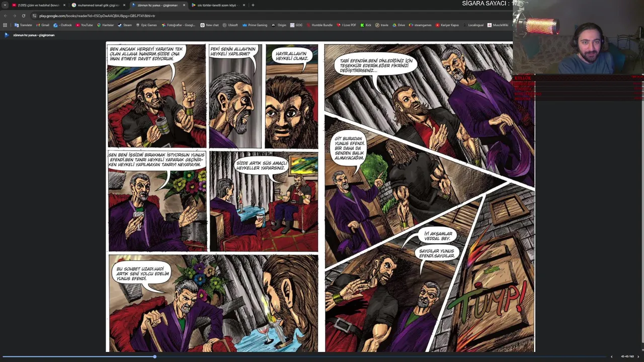Close the zünnun hz yunus tab
Viewport: 644px width, 362px height.
[184, 5]
